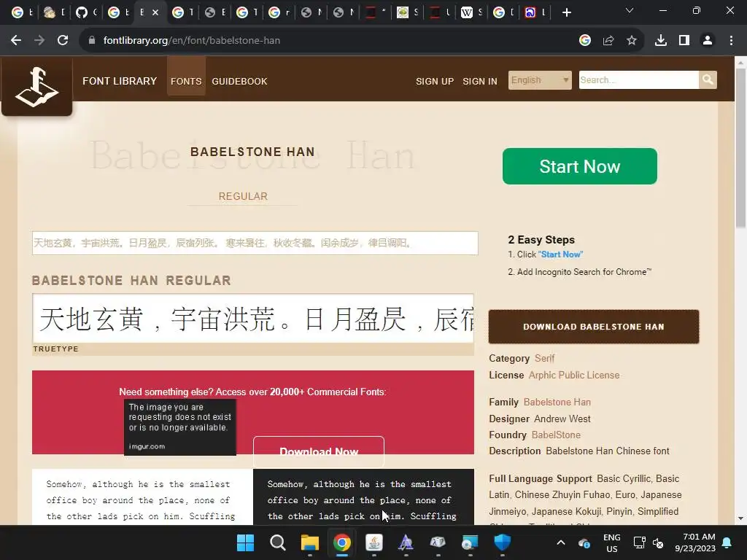Screen dimensions: 747x560
Task: Click Chrome icon in taskbar
Action: pos(342,542)
